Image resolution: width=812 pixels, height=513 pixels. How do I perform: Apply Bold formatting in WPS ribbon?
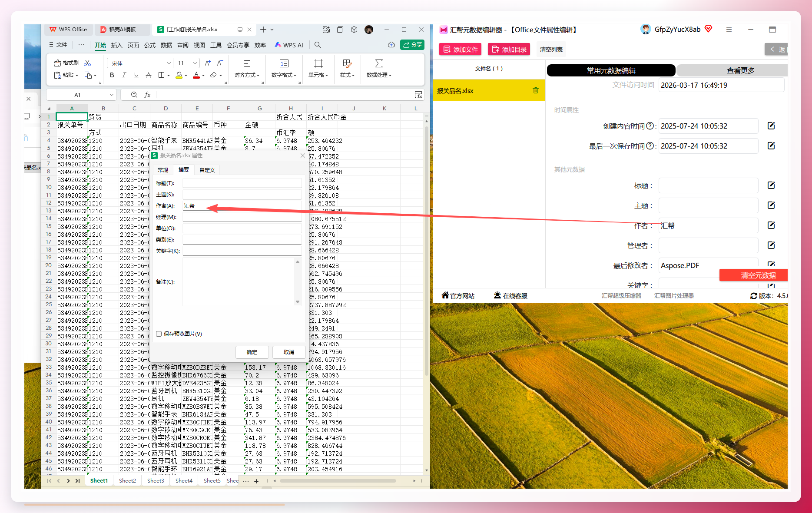(112, 75)
